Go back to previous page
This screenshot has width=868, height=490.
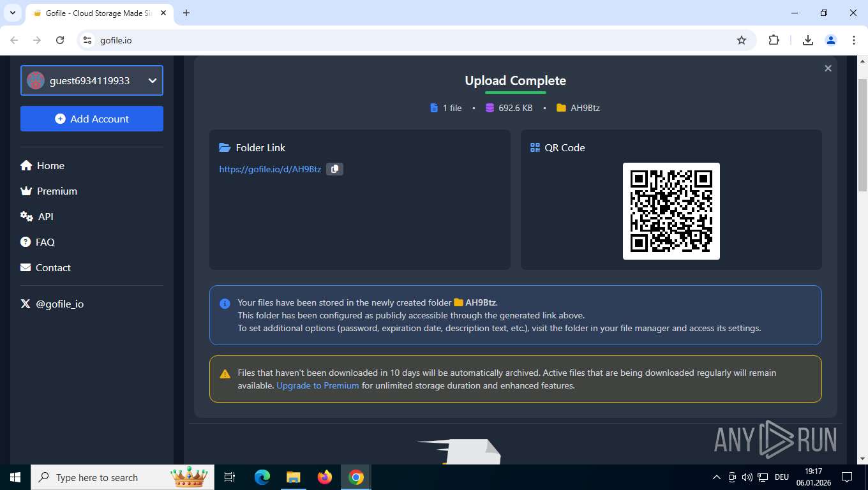coord(14,40)
